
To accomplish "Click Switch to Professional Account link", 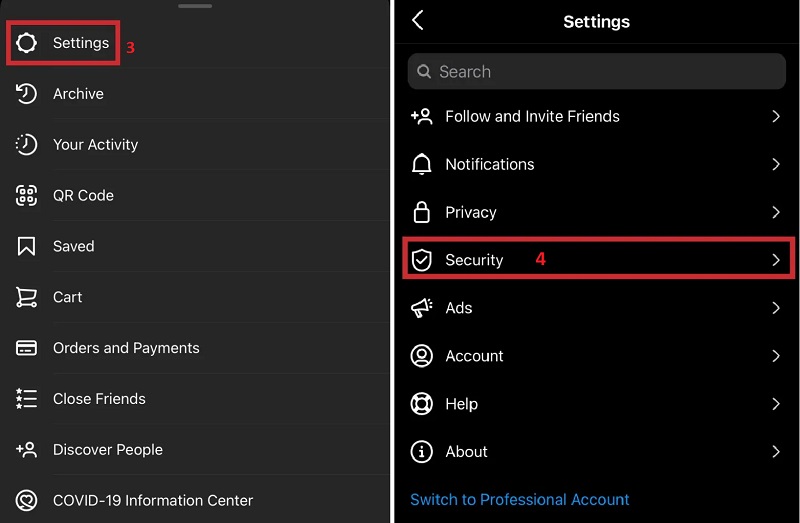I will [x=519, y=500].
